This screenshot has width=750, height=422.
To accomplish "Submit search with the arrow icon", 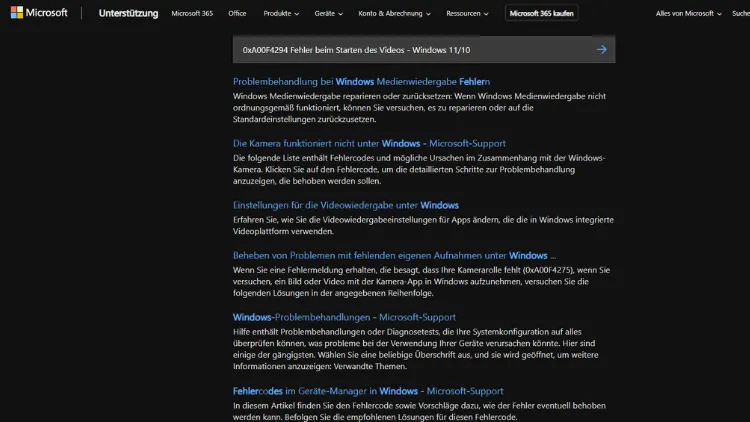I will point(602,49).
